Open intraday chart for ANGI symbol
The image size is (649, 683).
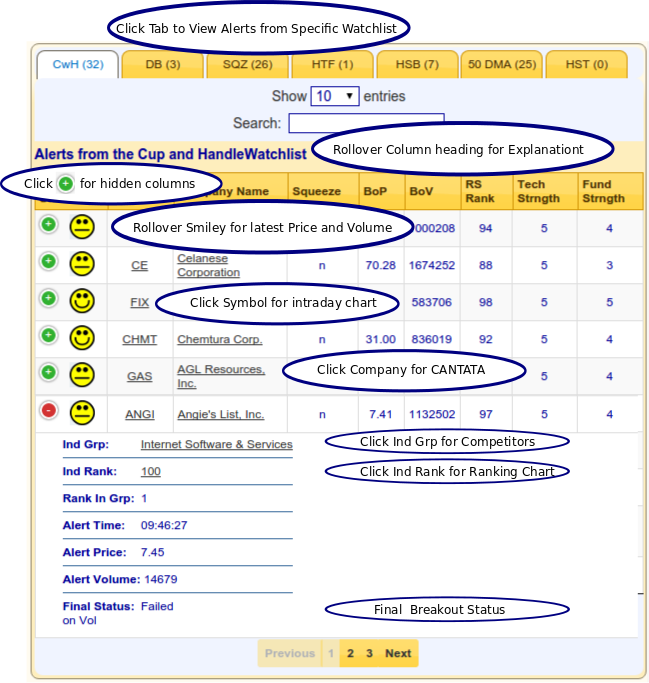tap(140, 414)
